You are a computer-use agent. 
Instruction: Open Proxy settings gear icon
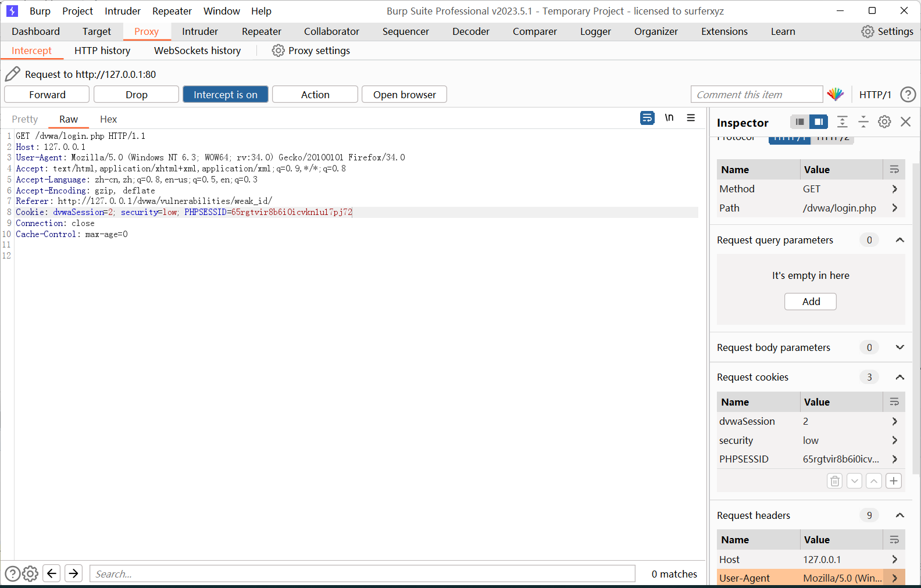[x=279, y=51]
